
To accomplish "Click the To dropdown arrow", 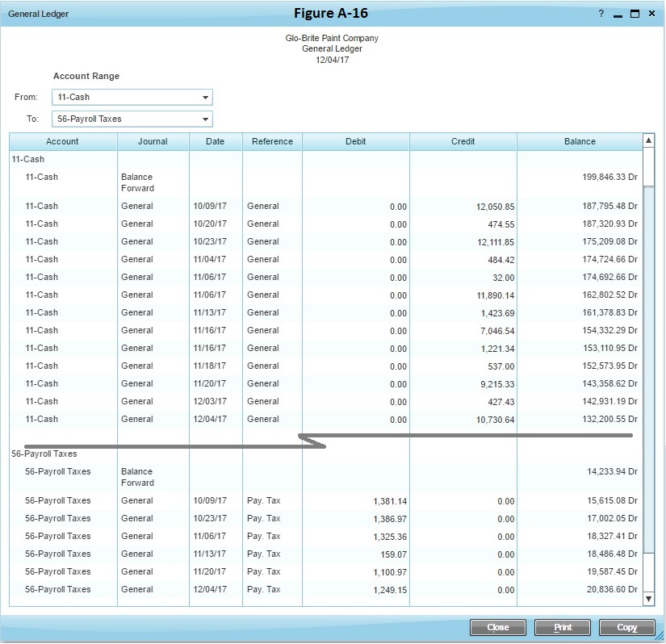I will (x=206, y=118).
